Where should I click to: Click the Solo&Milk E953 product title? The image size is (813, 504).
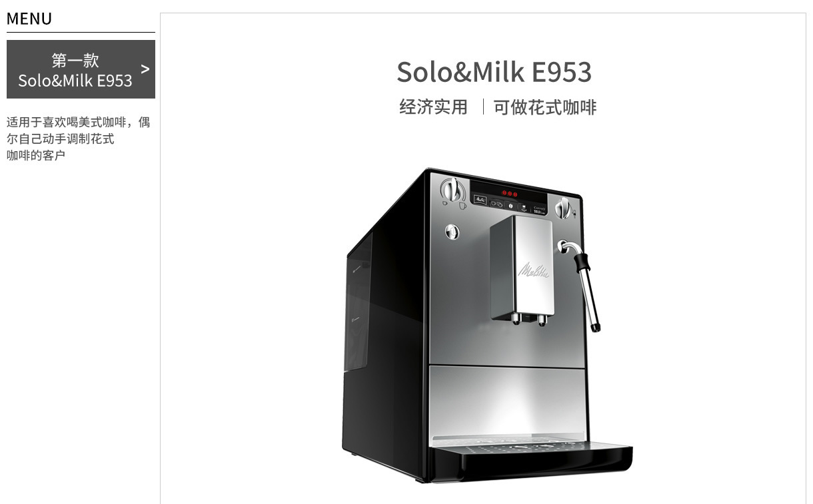(x=494, y=72)
